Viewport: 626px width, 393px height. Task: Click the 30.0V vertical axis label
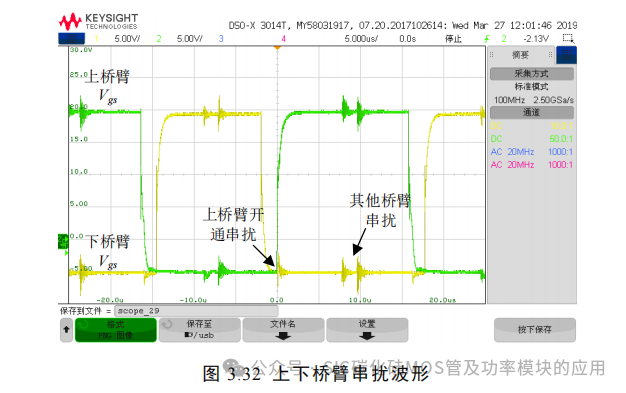[81, 50]
